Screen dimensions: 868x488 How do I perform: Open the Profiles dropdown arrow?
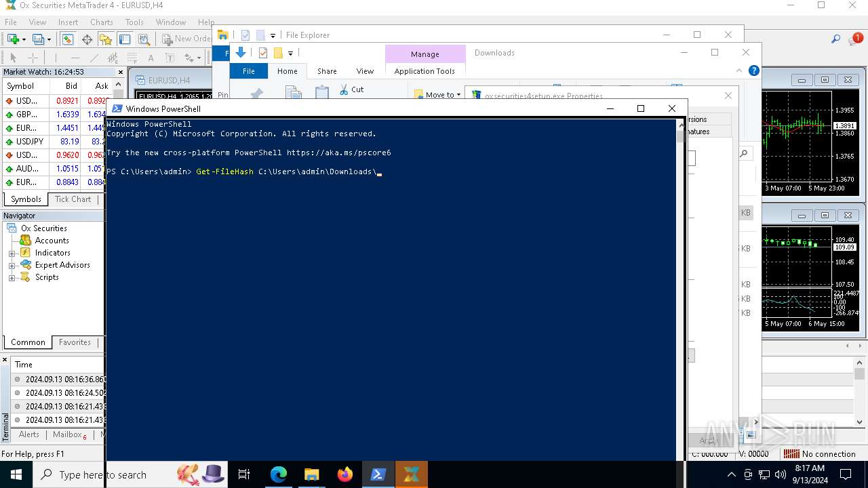(x=49, y=39)
